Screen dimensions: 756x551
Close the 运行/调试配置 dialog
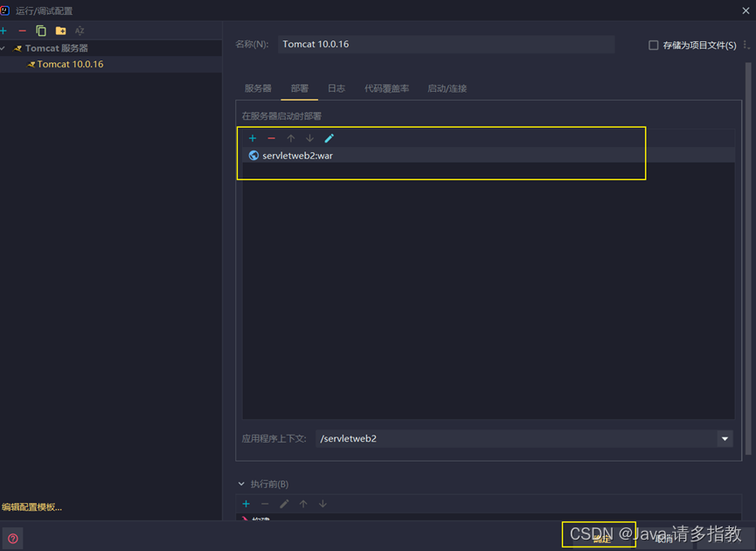click(x=746, y=10)
